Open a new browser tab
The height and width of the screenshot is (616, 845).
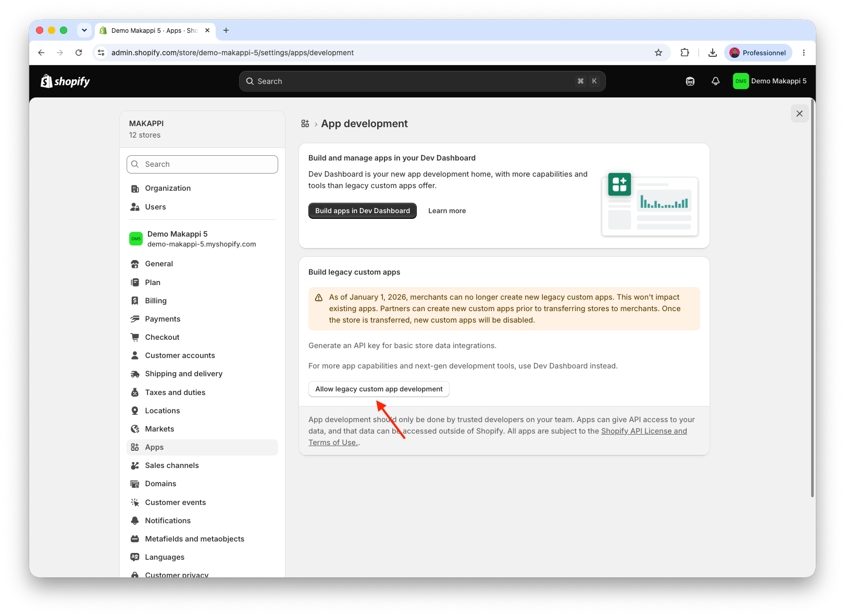click(x=226, y=30)
